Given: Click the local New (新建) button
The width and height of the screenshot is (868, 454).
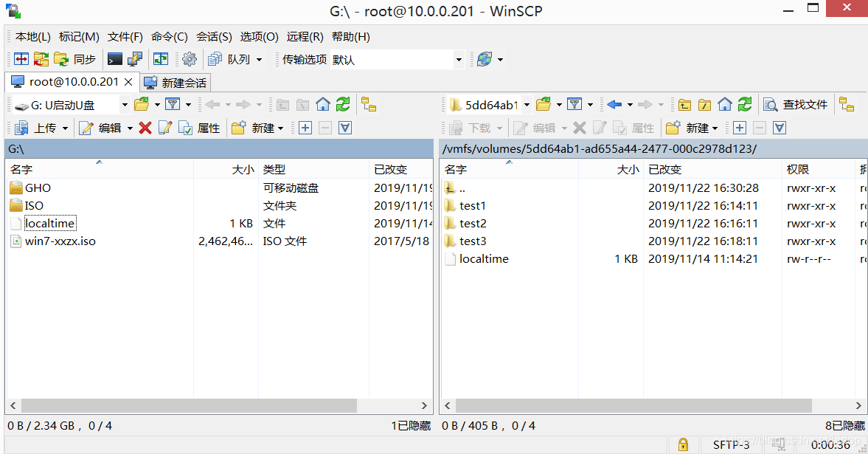Looking at the screenshot, I should pos(253,128).
